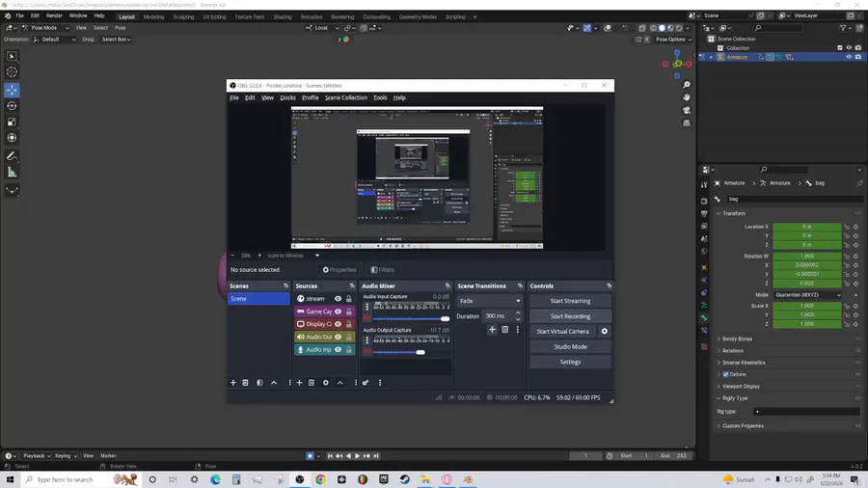The width and height of the screenshot is (868, 488).
Task: Expand the Inverse Kinematics panel
Action: [744, 363]
